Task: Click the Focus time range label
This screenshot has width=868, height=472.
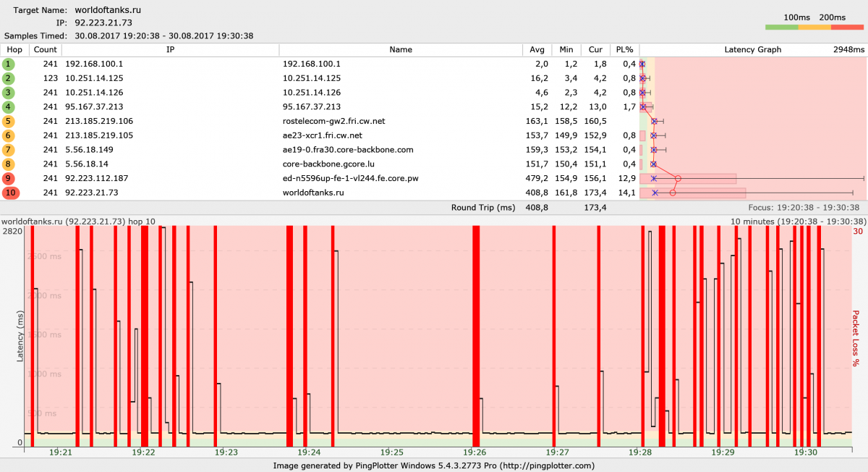Action: pyautogui.click(x=811, y=207)
